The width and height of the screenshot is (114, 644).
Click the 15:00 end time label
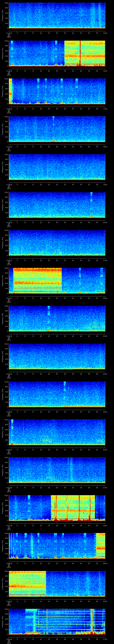(105, 33)
